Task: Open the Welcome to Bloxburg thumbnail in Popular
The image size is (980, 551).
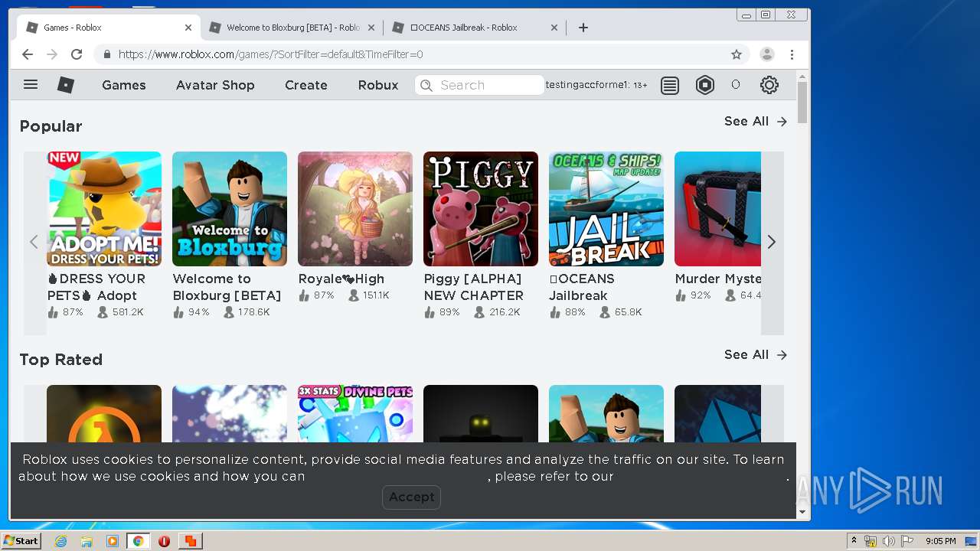Action: pos(230,209)
